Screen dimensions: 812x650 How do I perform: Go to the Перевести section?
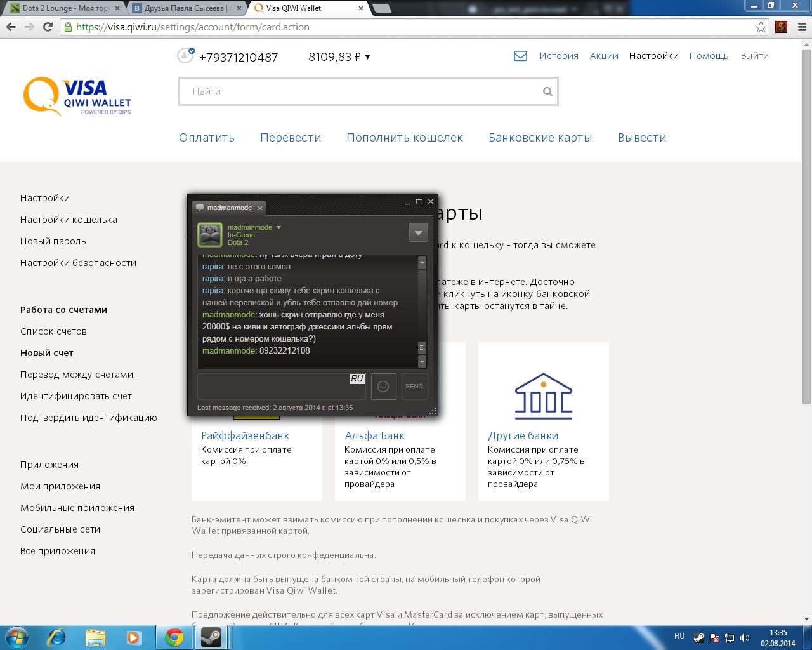pos(291,138)
